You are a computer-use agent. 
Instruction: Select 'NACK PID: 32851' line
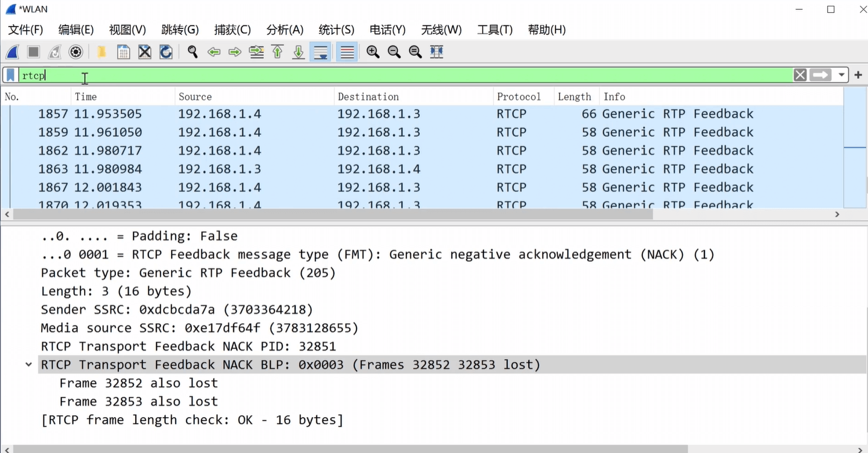(x=188, y=346)
